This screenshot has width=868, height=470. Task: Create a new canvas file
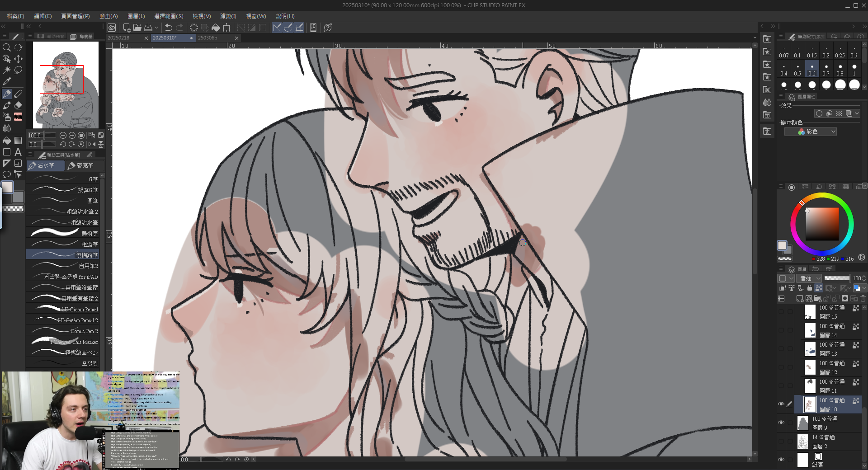click(127, 28)
